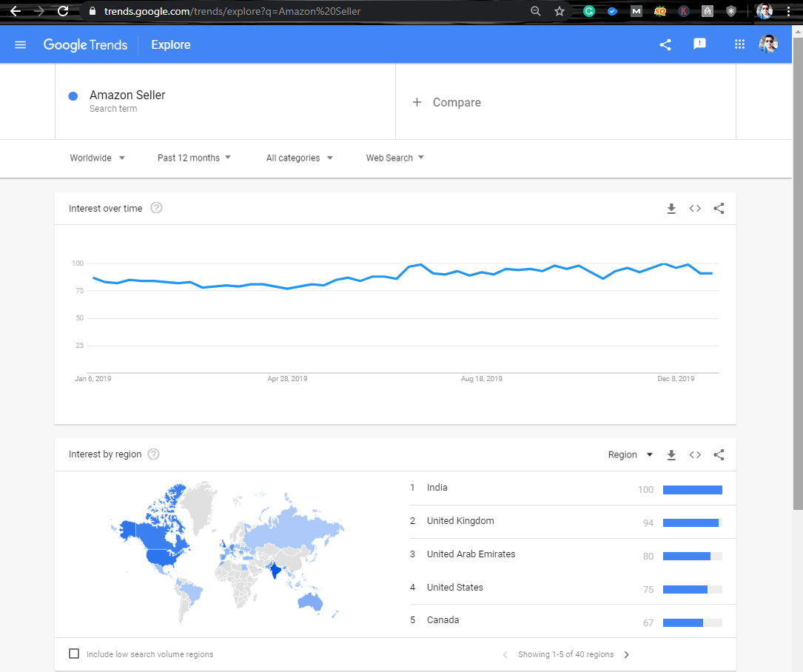Viewport: 803px width, 672px height.
Task: Click the Google Trends logo
Action: [86, 44]
